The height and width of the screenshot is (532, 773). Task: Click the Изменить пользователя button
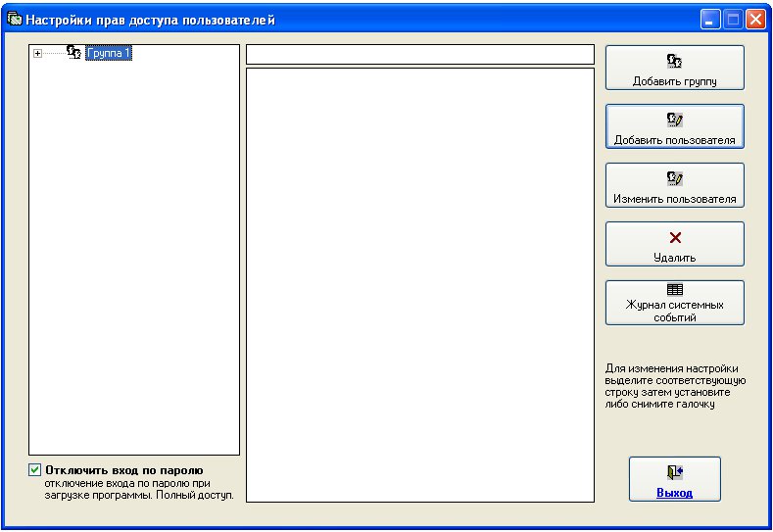tap(674, 185)
